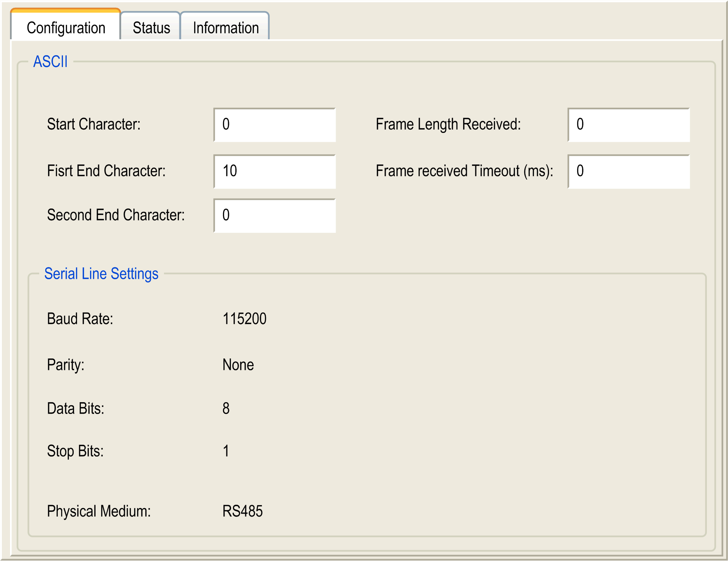This screenshot has width=728, height=561.
Task: Click the Frame Length Received label
Action: tap(448, 124)
